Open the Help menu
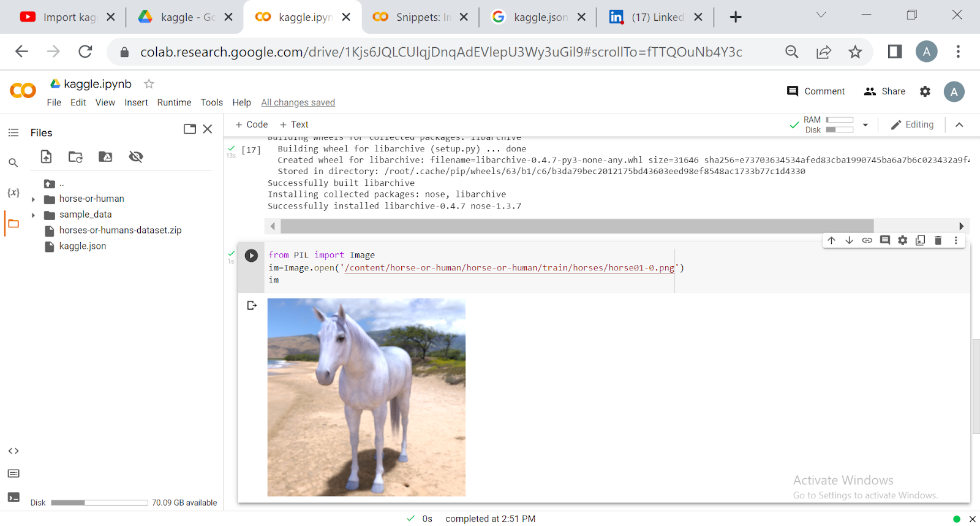 coord(241,102)
